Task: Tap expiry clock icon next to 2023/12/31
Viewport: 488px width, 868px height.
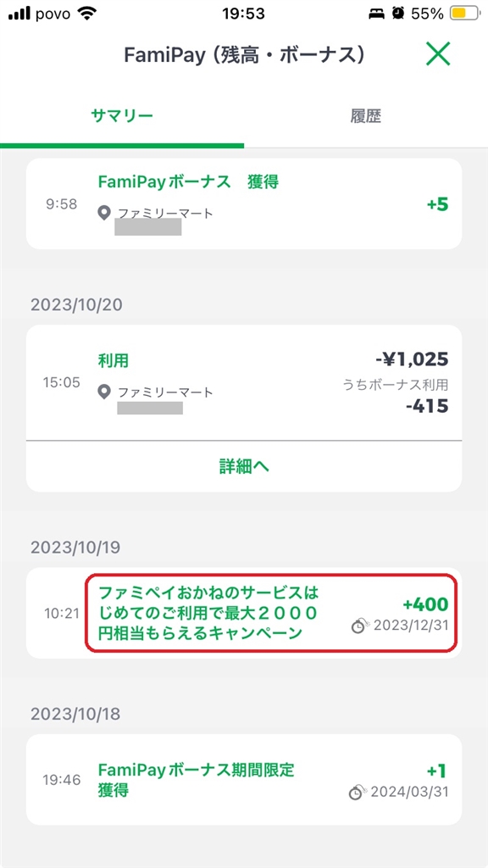Action: [x=360, y=626]
